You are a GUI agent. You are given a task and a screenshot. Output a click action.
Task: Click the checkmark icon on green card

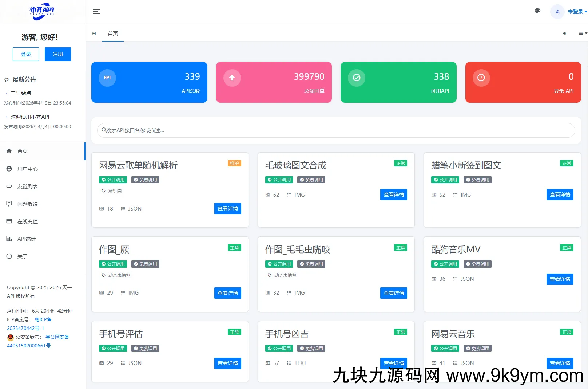pyautogui.click(x=357, y=78)
